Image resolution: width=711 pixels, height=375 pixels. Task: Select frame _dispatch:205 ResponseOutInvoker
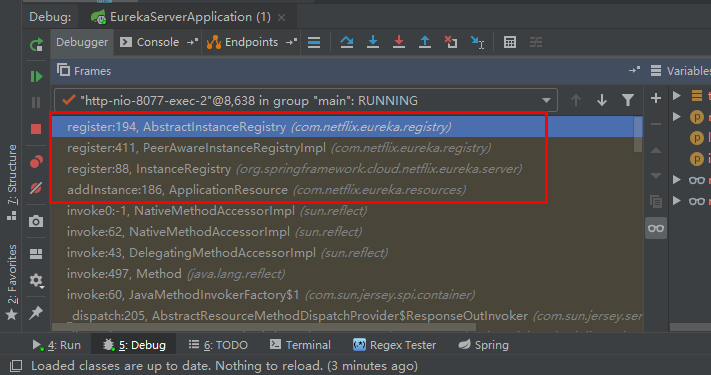[x=346, y=316]
